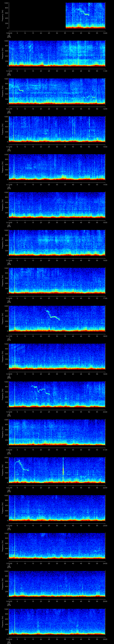114x644 pixels.
Task: Click the 24:00 end time label
Action: click(x=105, y=563)
